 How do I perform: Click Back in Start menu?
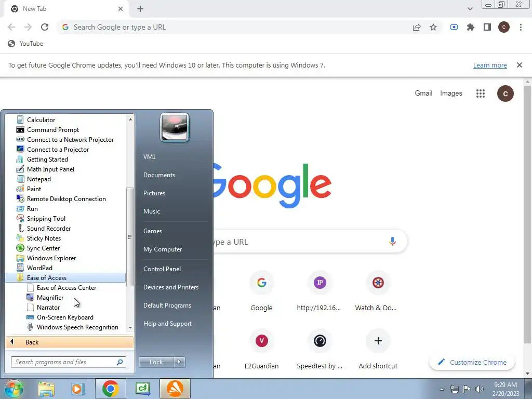click(x=70, y=342)
